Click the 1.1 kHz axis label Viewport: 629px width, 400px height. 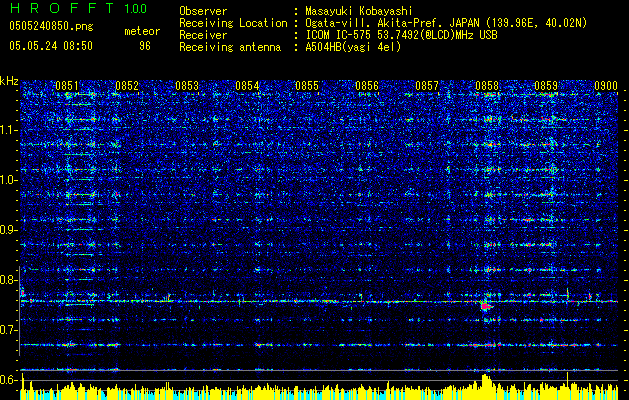click(9, 130)
